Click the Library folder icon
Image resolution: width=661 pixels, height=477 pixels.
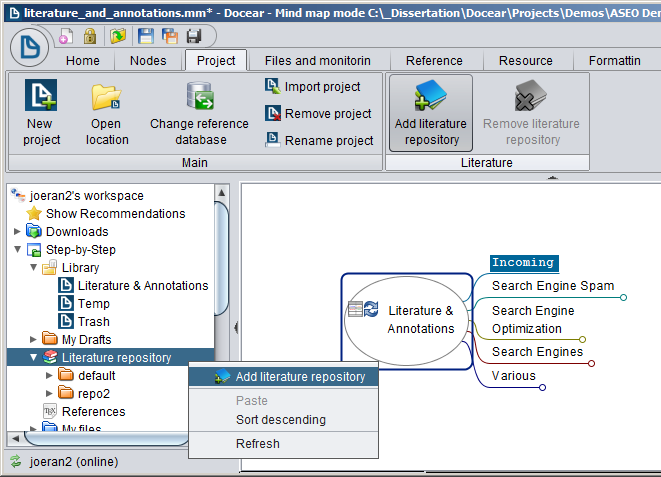(x=50, y=268)
